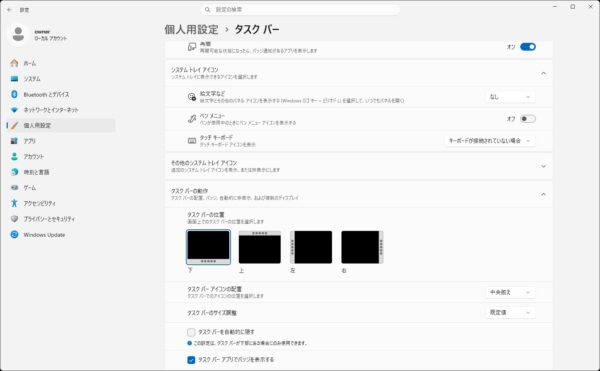Click the owner account avatar
600x371 pixels.
(18, 34)
